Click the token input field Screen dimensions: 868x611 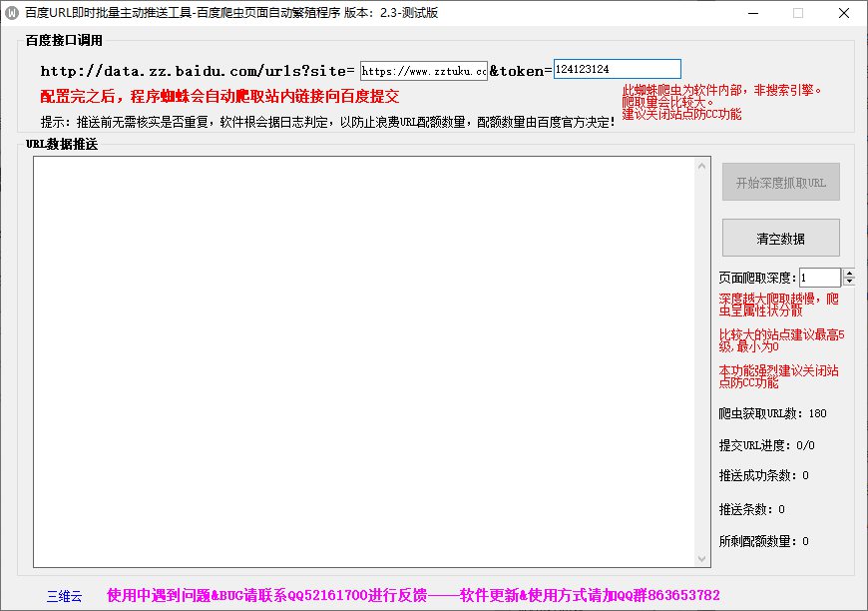[618, 69]
